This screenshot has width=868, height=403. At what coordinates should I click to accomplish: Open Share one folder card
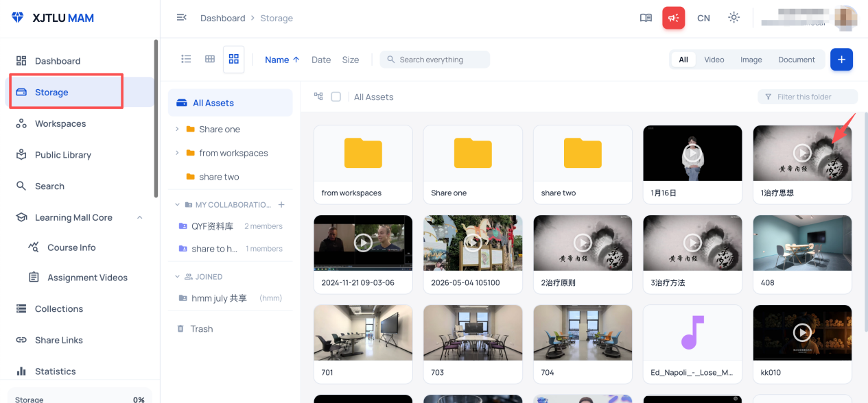click(x=473, y=164)
